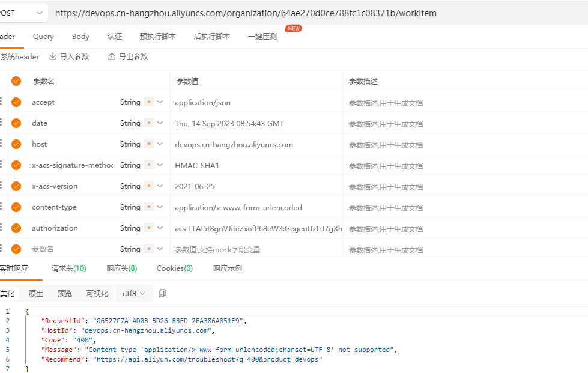
Task: Uncheck the host header checkbox
Action: pyautogui.click(x=16, y=144)
